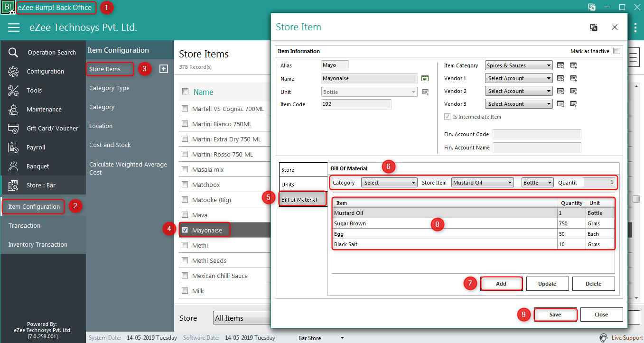Click the Update button

(547, 284)
